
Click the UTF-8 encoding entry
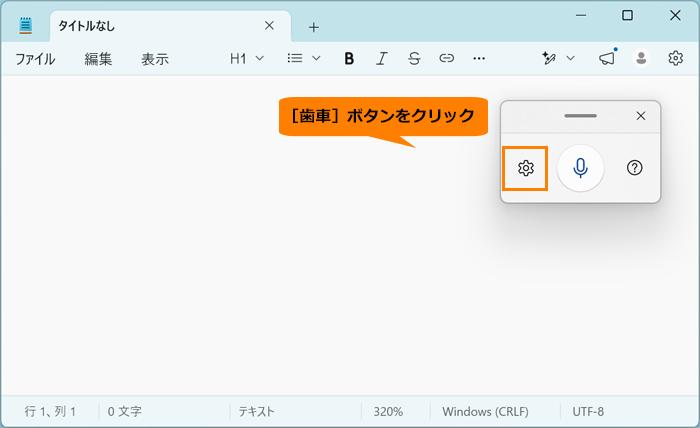tap(588, 411)
